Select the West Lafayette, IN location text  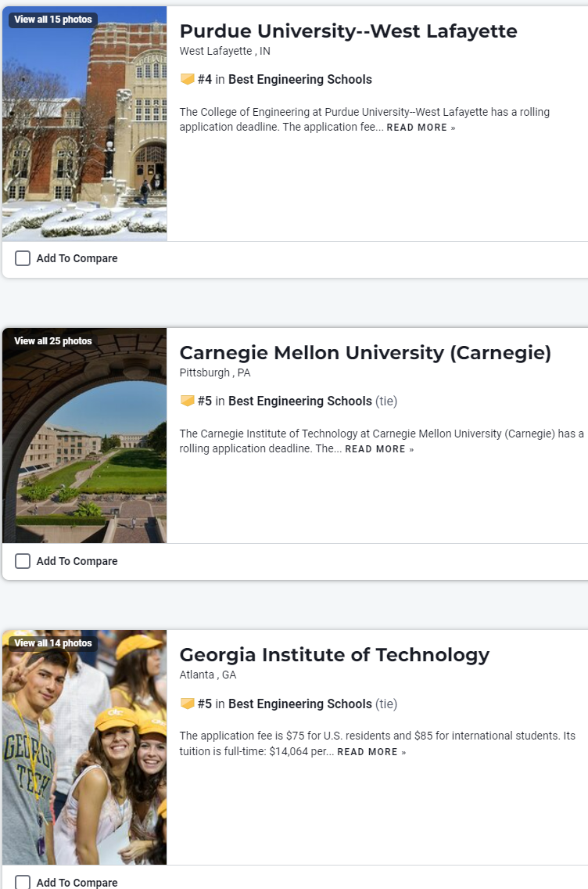coord(225,51)
